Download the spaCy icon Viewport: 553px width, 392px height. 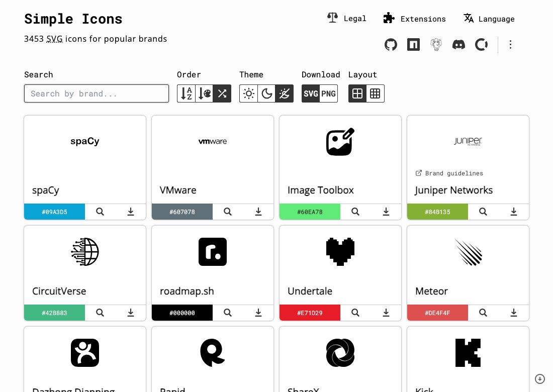(x=131, y=212)
